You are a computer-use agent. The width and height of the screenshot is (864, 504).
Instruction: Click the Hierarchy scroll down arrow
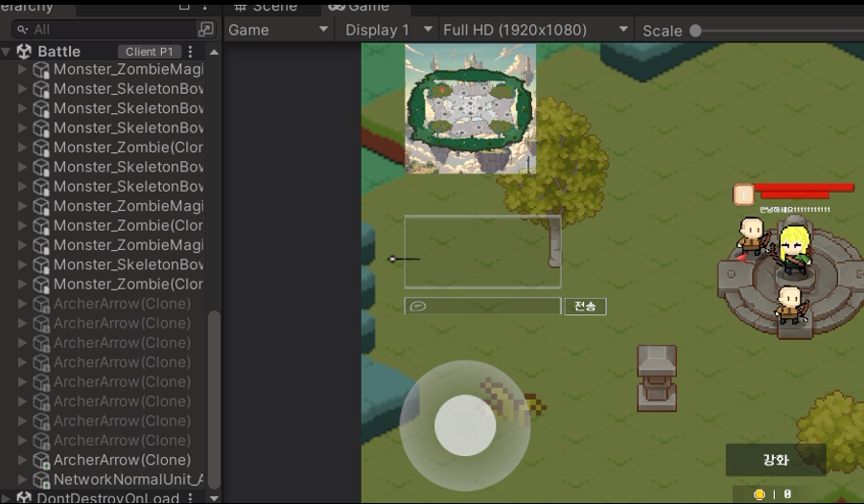click(215, 498)
